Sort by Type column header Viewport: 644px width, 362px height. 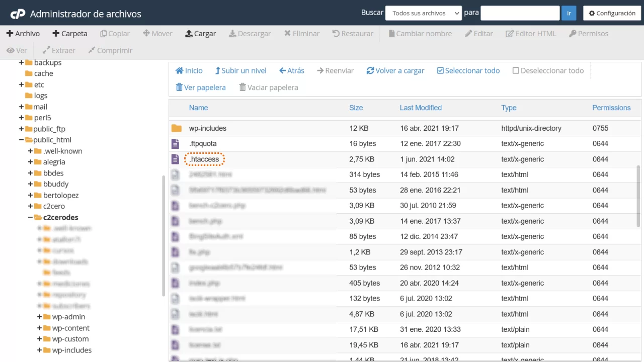(509, 108)
